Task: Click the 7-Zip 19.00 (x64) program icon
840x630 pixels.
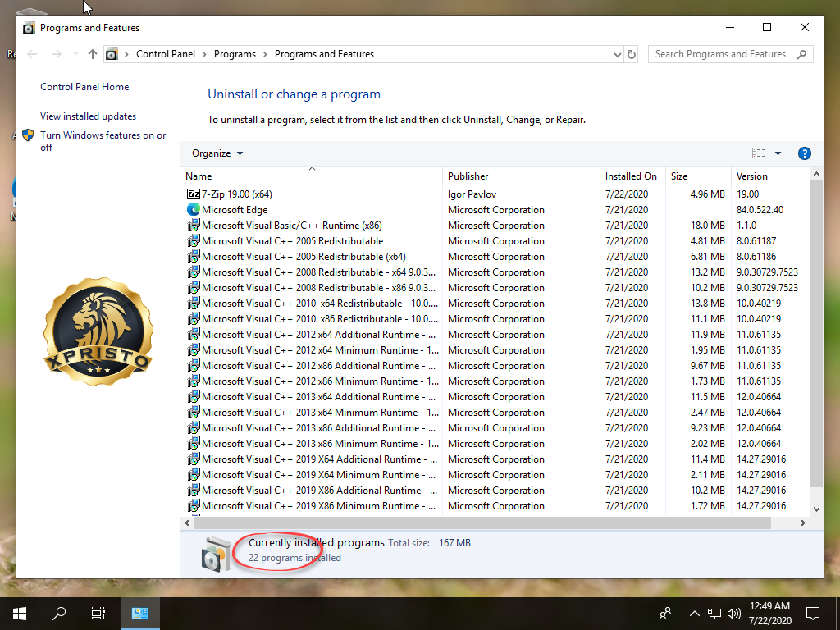Action: [x=194, y=194]
